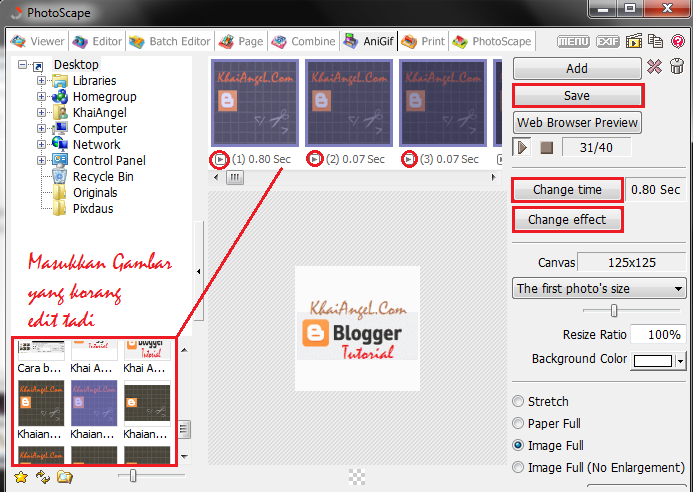Open Web Browser Preview
Image resolution: width=693 pixels, height=492 pixels.
pos(577,122)
